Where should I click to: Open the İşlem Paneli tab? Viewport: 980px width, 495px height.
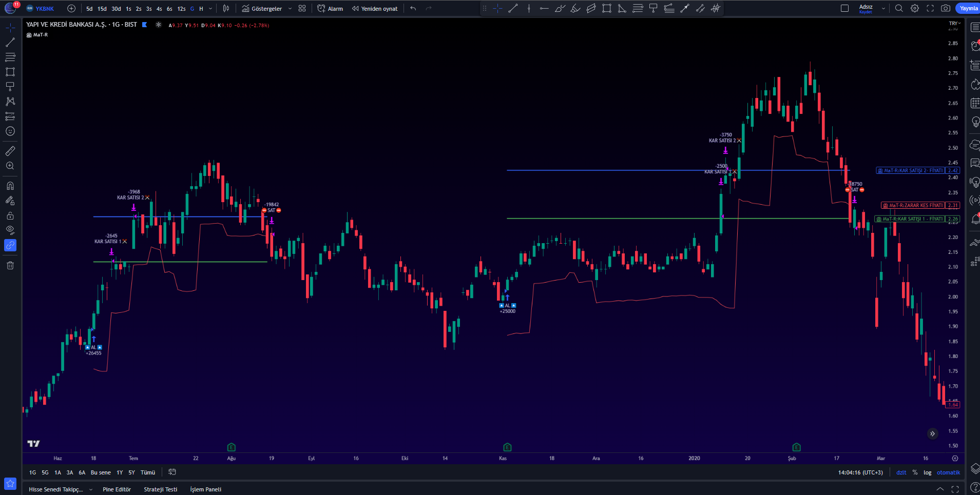206,489
